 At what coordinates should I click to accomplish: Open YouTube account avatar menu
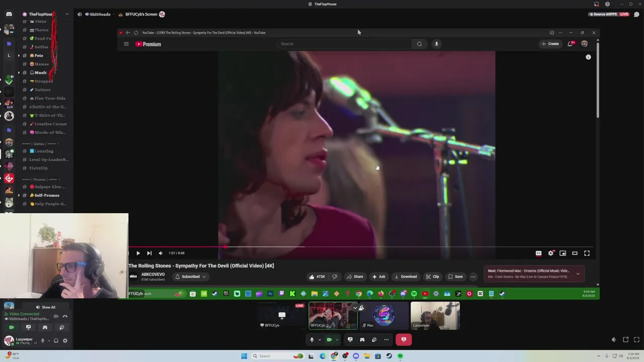coord(584,44)
